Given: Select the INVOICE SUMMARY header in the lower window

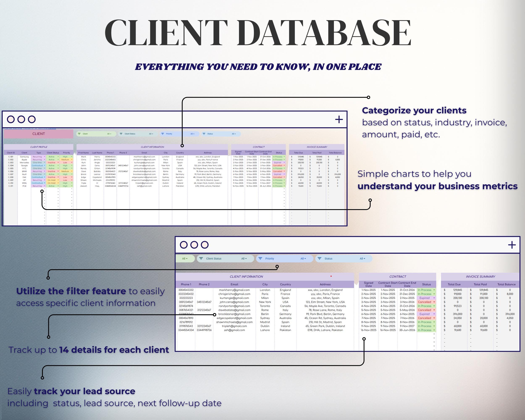Looking at the screenshot, I should [x=480, y=277].
